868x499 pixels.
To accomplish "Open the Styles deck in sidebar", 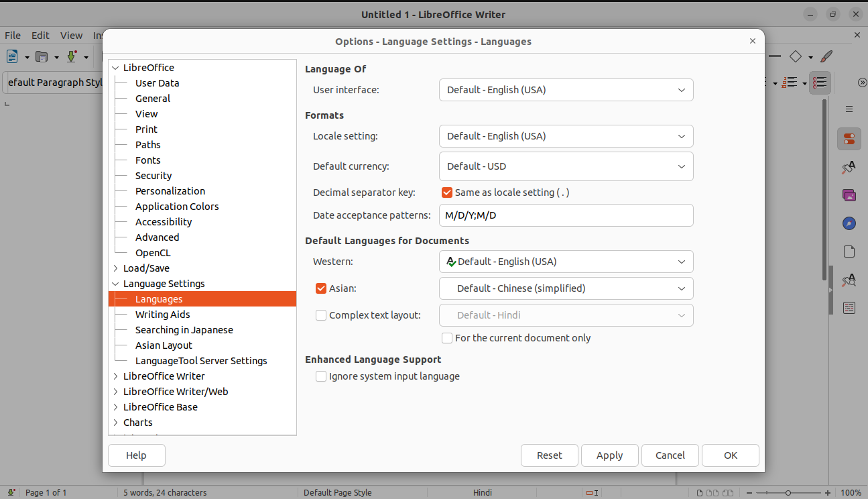I will tap(849, 167).
